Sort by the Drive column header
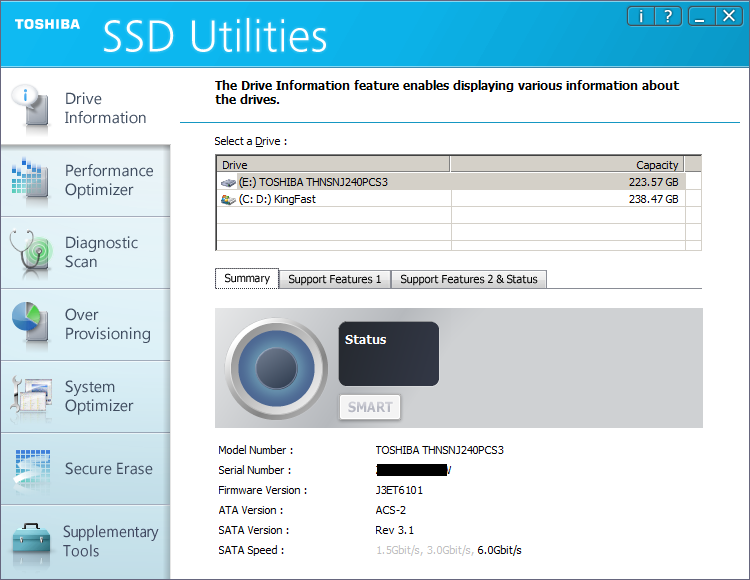Viewport: 750px width, 580px height. tap(333, 164)
